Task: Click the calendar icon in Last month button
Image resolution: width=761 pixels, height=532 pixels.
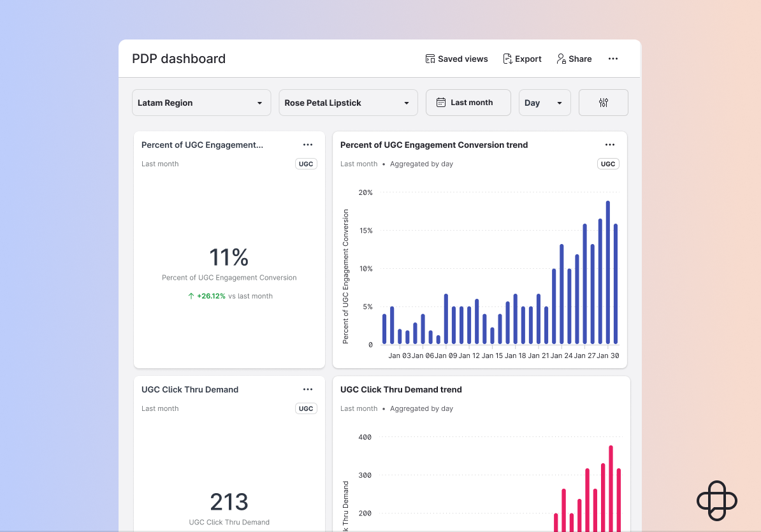Action: 440,103
